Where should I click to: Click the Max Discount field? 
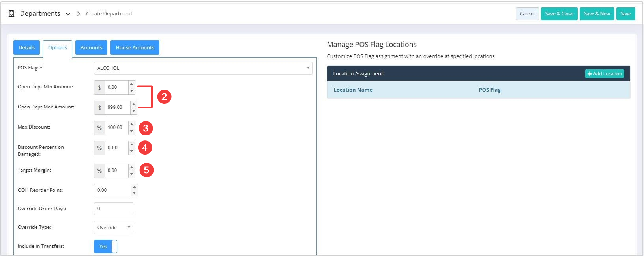(117, 127)
